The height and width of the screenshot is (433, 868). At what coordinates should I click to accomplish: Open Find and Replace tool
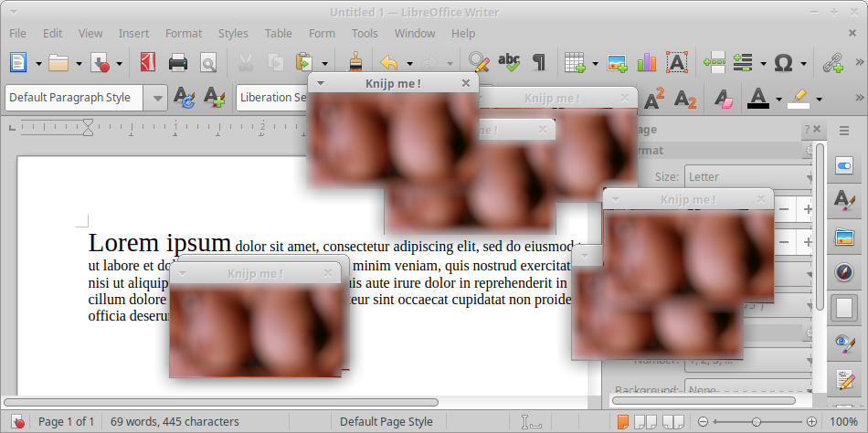tap(480, 62)
